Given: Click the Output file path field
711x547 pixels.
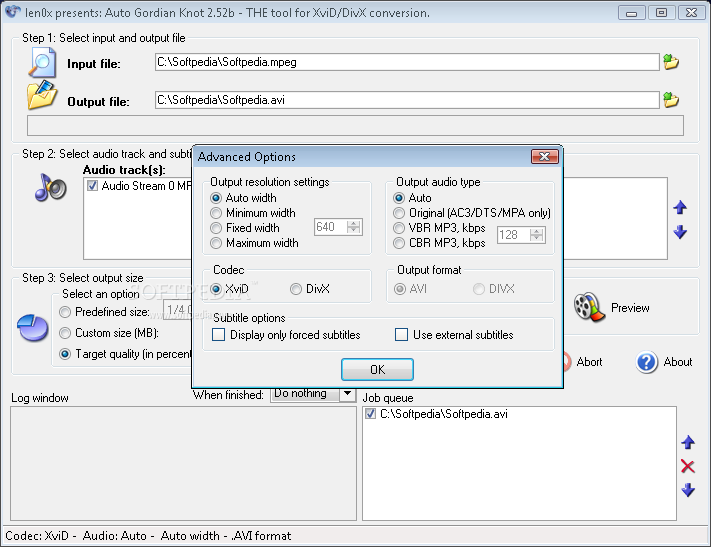Looking at the screenshot, I should point(407,100).
